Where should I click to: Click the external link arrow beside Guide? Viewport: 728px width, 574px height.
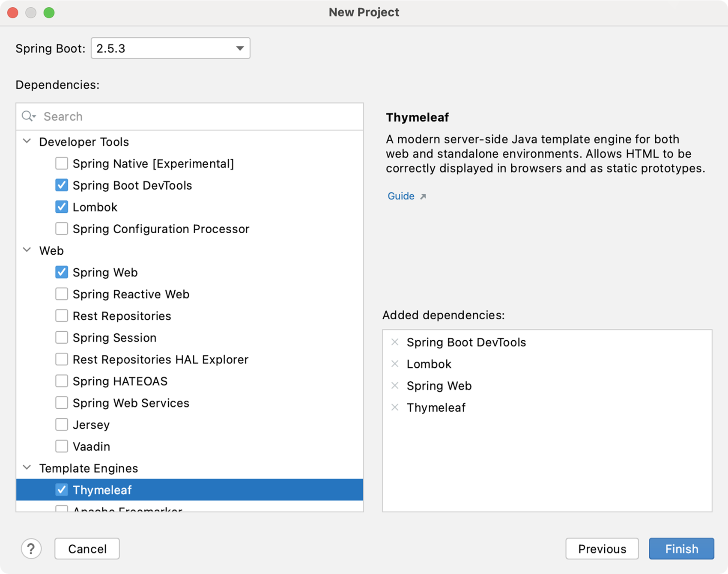(423, 196)
